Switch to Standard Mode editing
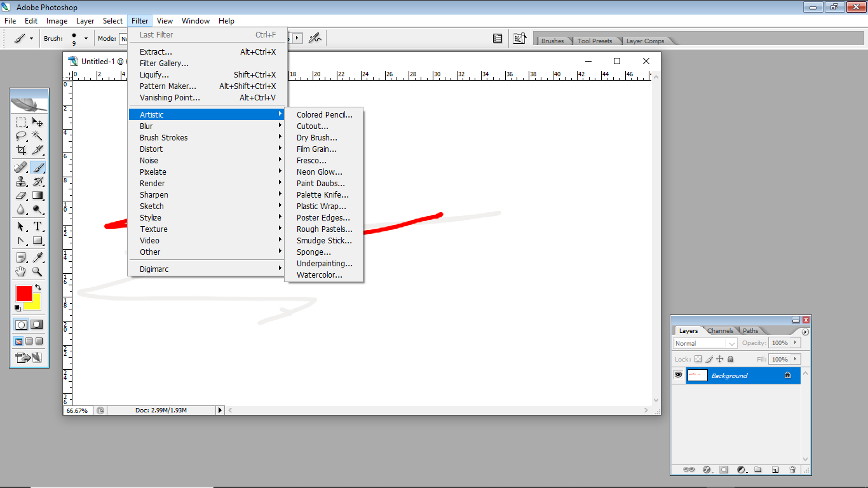The image size is (868, 488). (21, 324)
